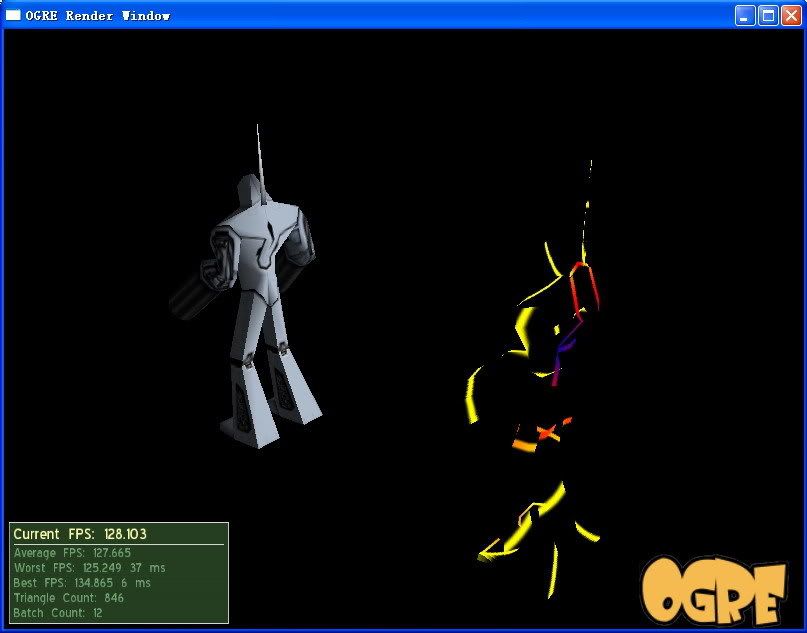This screenshot has width=807, height=633.
Task: Click the 'Triangle Count: 846' line
Action: (68, 598)
